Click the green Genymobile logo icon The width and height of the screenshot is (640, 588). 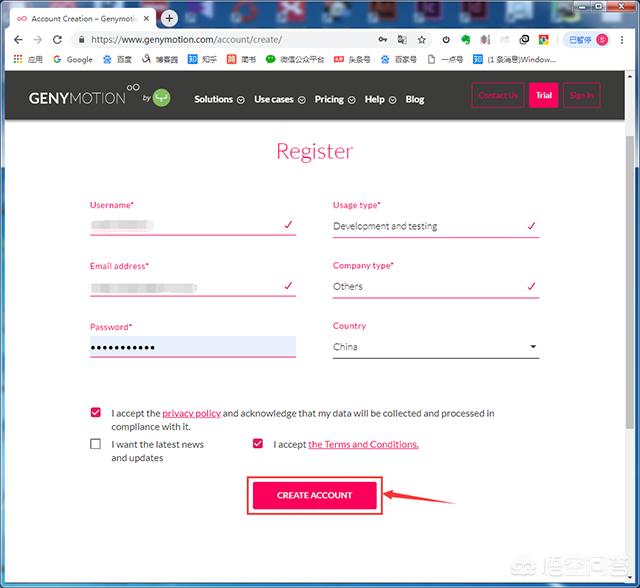coord(161,98)
